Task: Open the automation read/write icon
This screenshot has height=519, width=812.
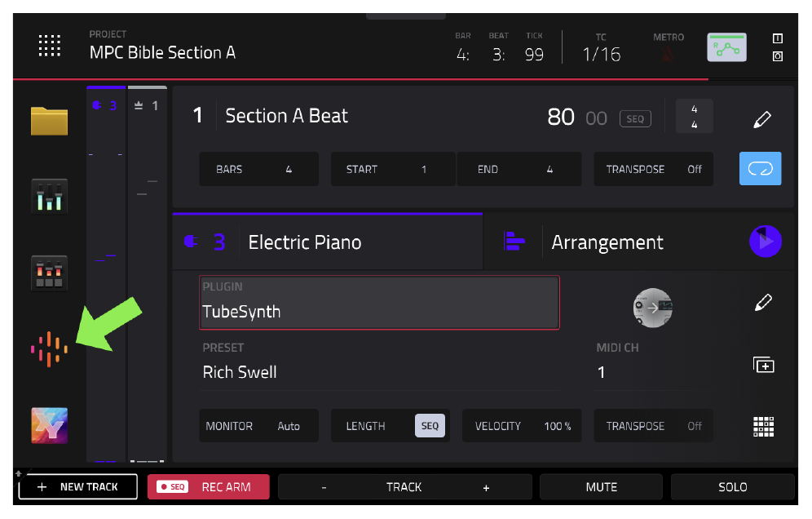Action: tap(727, 47)
